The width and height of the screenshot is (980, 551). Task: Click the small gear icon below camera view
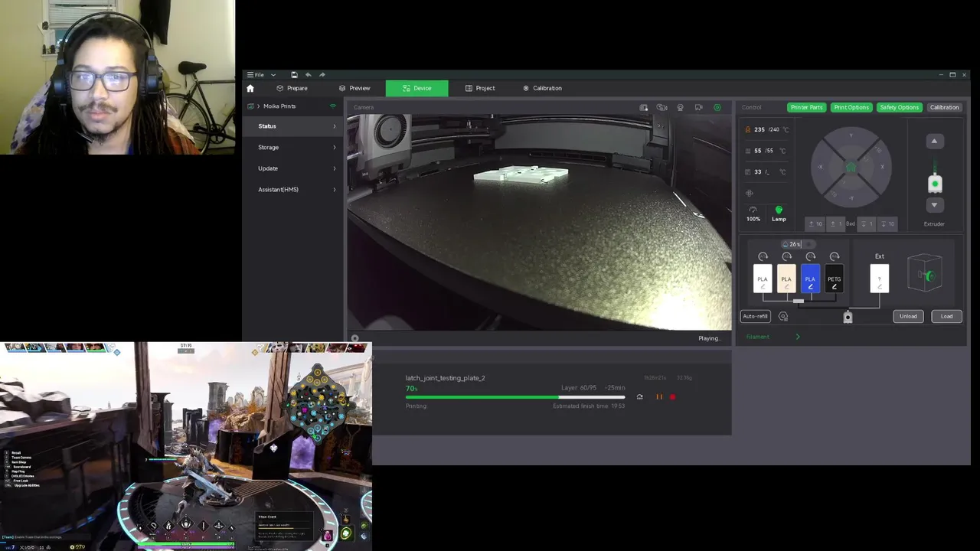point(354,338)
